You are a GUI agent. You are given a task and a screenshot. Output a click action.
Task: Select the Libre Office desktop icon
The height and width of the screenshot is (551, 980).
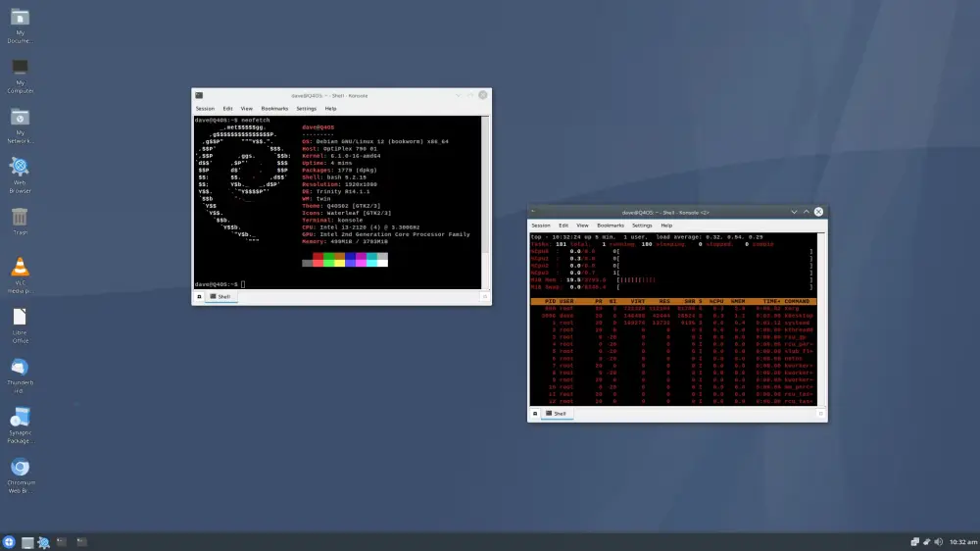tap(20, 326)
